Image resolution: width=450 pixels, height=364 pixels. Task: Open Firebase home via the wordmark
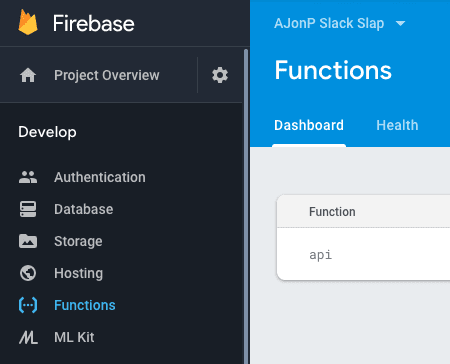[x=93, y=23]
